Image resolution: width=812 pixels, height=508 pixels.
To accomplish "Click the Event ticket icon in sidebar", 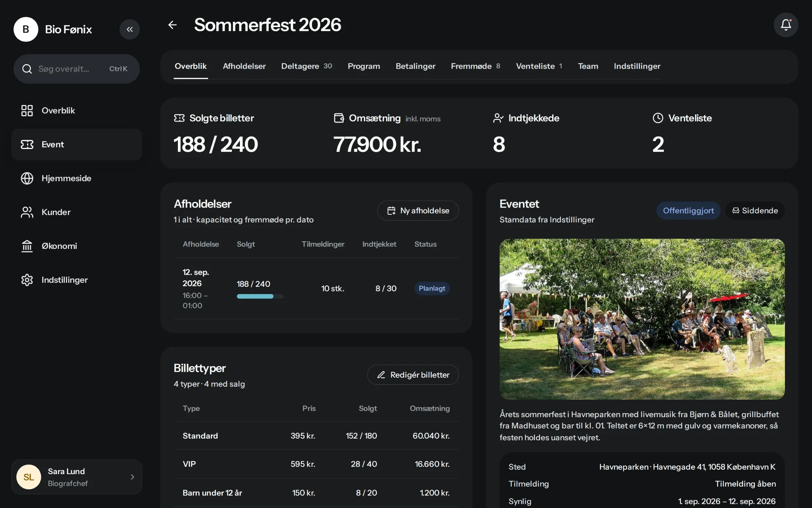I will 27,144.
